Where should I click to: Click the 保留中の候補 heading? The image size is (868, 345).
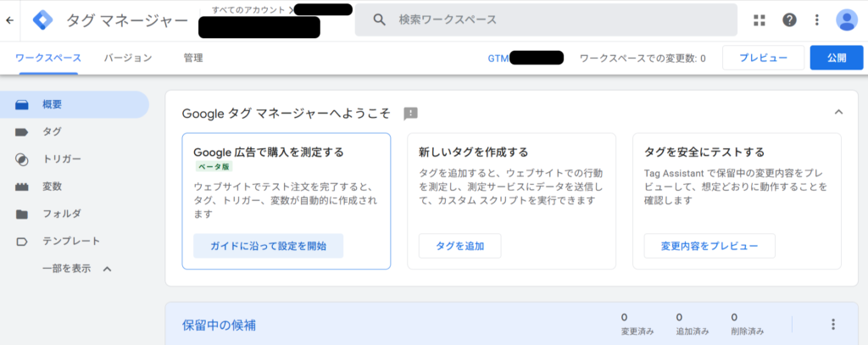219,326
